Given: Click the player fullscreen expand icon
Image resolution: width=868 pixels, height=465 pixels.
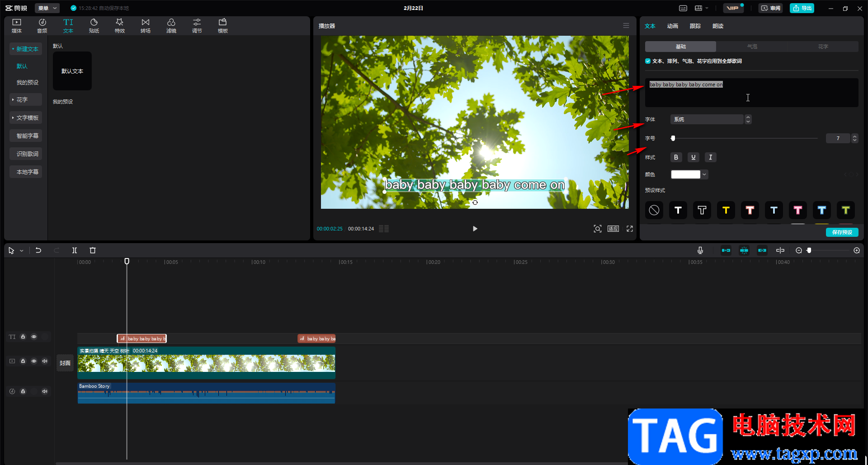Looking at the screenshot, I should coord(630,229).
